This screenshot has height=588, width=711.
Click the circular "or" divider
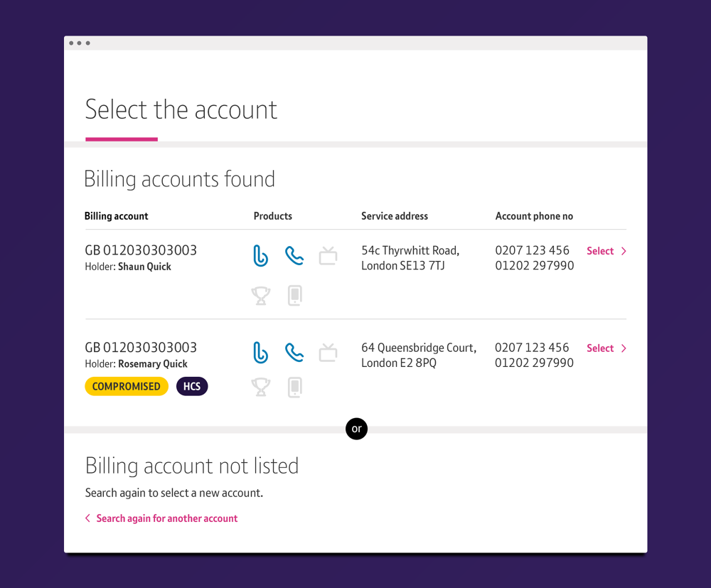[x=356, y=429]
